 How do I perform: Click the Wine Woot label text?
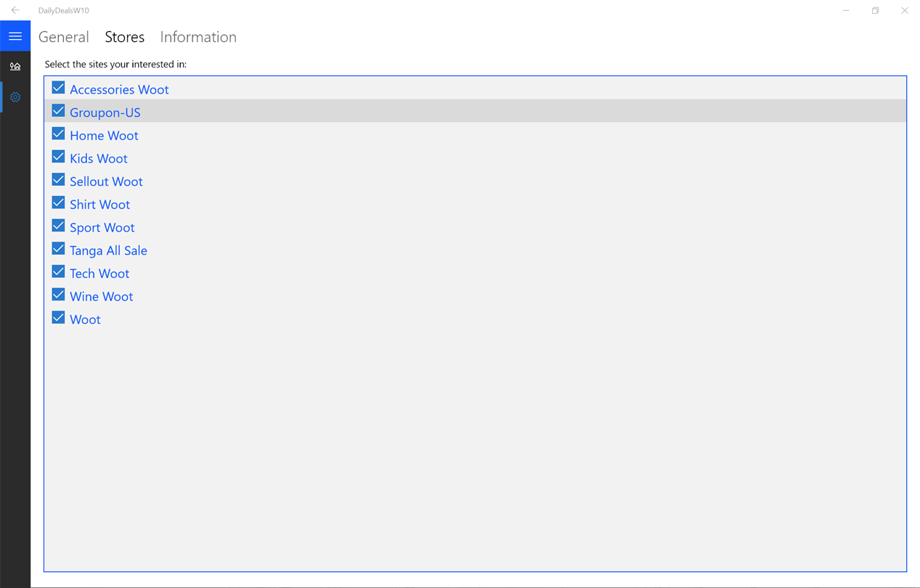tap(102, 296)
